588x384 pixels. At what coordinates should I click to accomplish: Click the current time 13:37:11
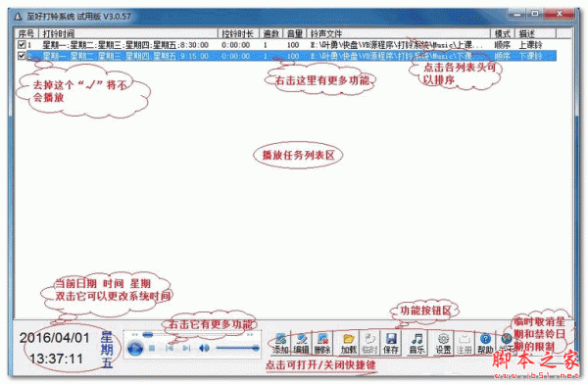tap(56, 359)
